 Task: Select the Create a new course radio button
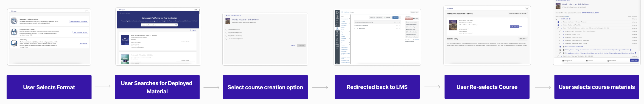[x=226, y=30]
